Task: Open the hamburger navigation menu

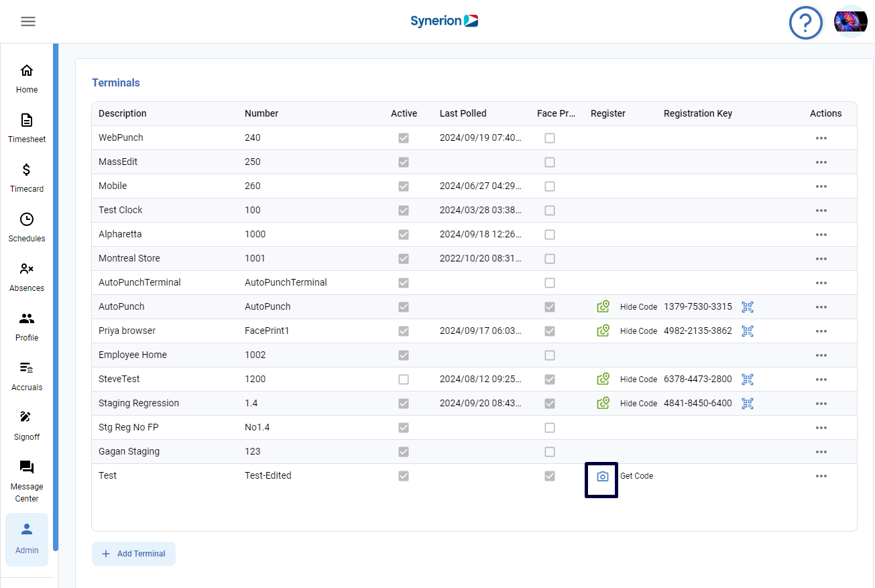Action: coord(27,21)
